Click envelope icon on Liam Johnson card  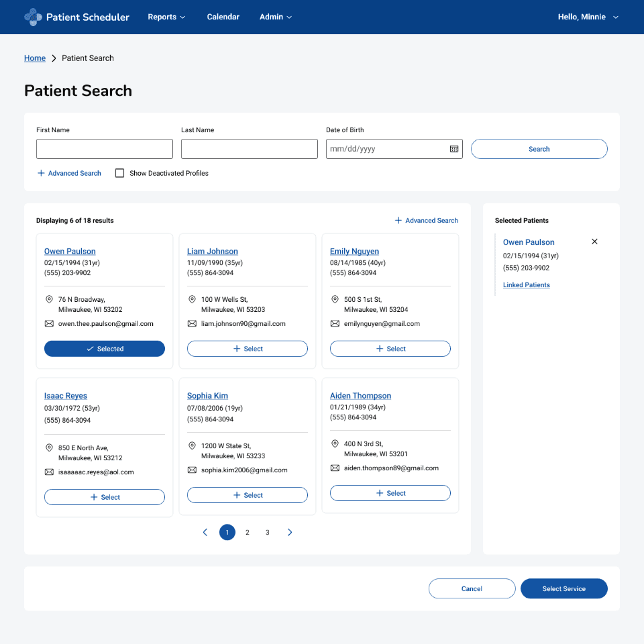pyautogui.click(x=192, y=323)
